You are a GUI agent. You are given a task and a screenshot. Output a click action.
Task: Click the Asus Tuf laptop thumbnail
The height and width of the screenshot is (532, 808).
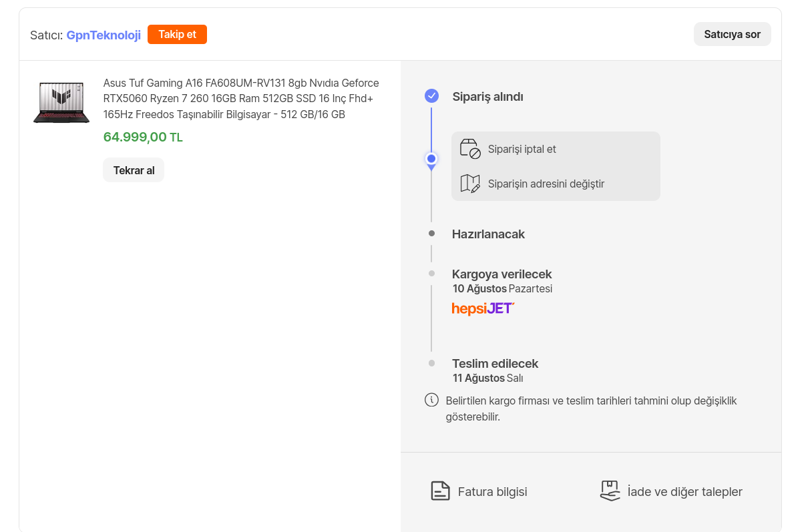coord(61,103)
